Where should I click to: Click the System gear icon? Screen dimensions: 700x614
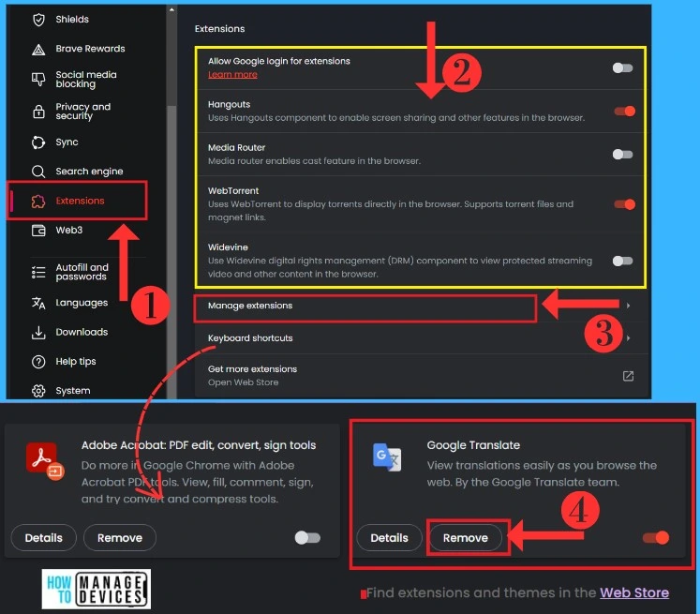pyautogui.click(x=38, y=391)
